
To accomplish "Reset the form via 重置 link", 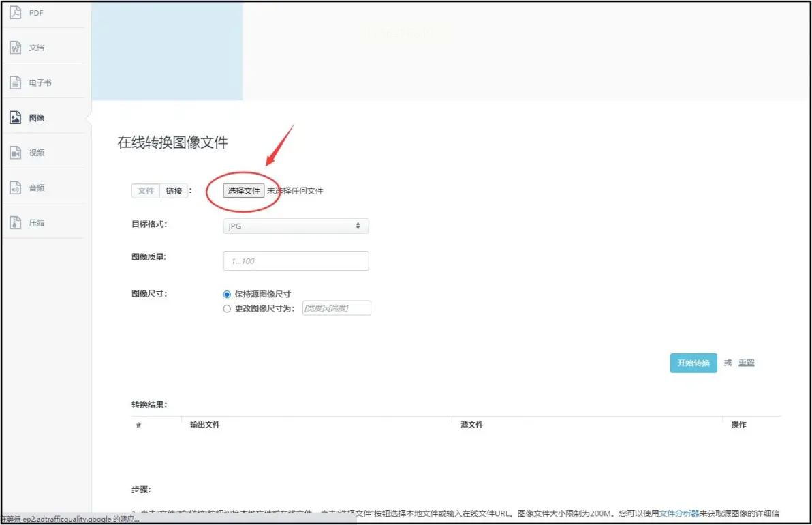I will coord(746,363).
